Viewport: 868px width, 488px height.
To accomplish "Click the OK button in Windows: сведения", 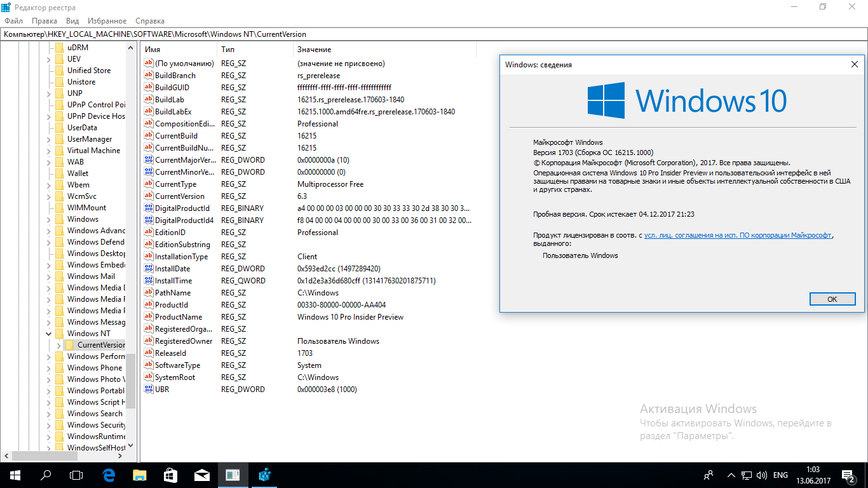I will pos(832,299).
